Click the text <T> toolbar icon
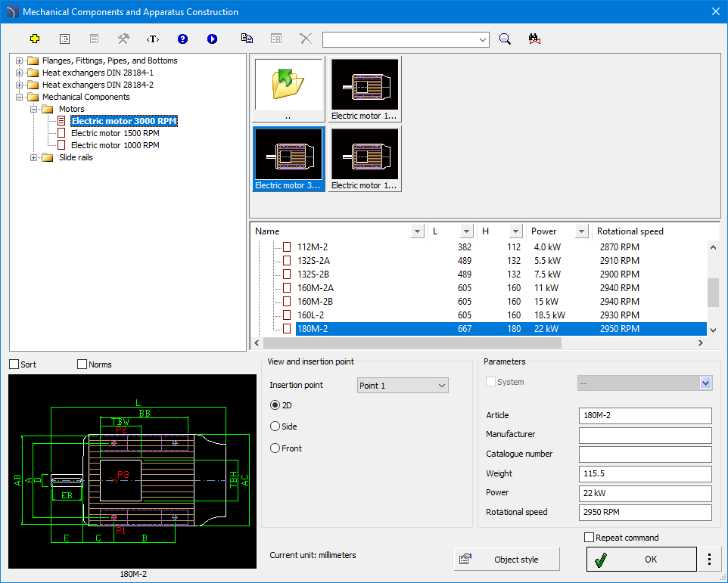Image resolution: width=728 pixels, height=583 pixels. pos(153,39)
